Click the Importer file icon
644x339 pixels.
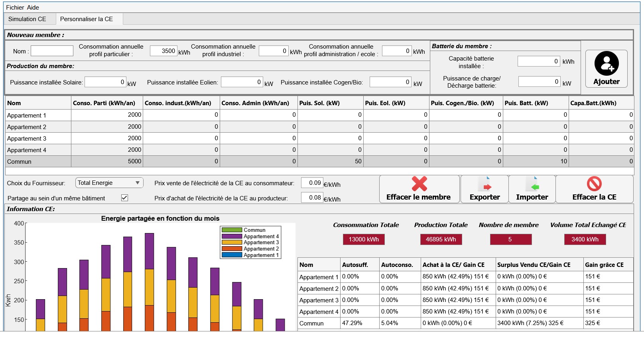[x=532, y=184]
